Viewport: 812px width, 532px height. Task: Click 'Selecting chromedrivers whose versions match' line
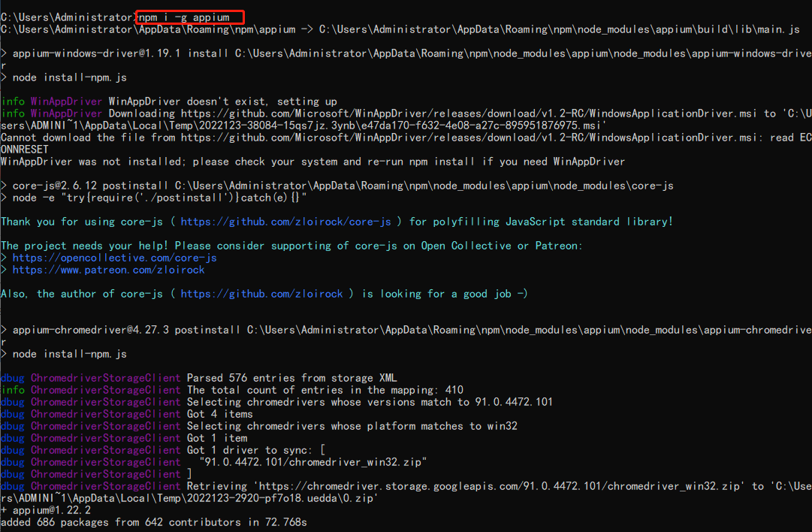point(370,402)
